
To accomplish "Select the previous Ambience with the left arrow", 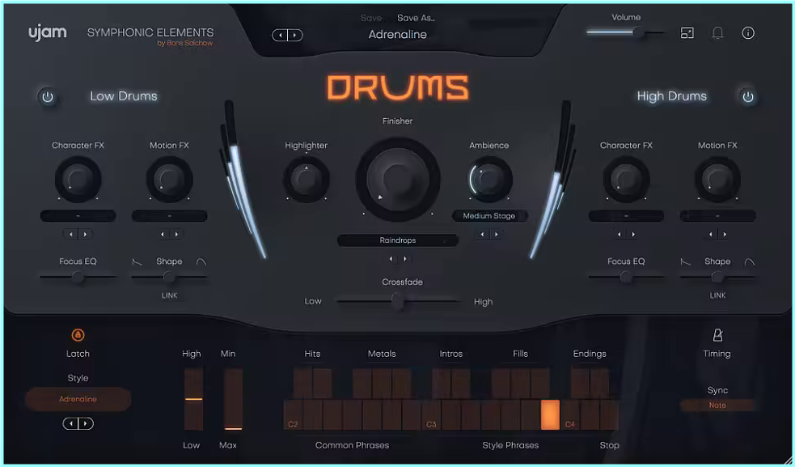I will coord(482,234).
